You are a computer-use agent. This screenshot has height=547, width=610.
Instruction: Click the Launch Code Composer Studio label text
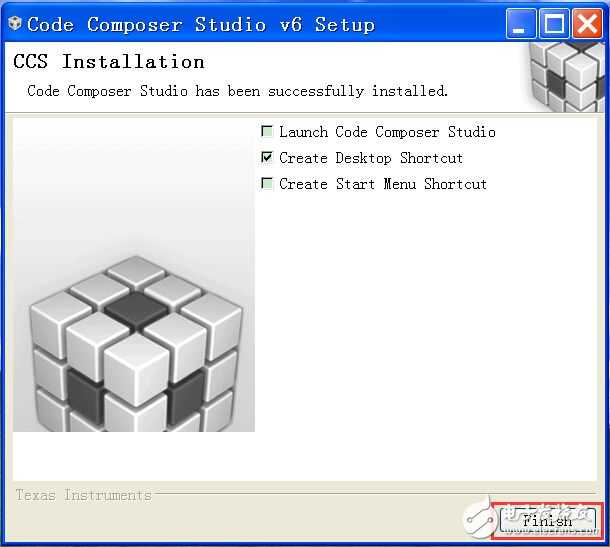(x=387, y=132)
